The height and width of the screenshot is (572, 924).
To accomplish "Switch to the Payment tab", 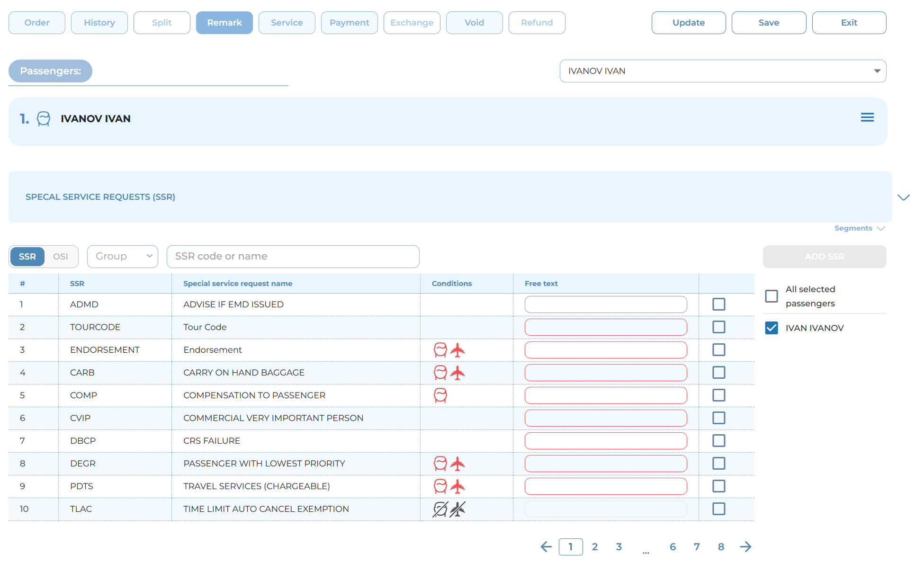I will [x=349, y=23].
